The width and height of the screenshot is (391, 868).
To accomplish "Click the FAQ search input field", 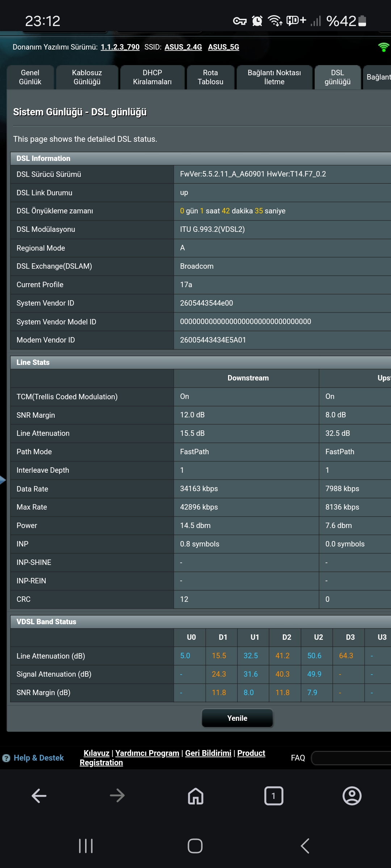I will pos(351,758).
